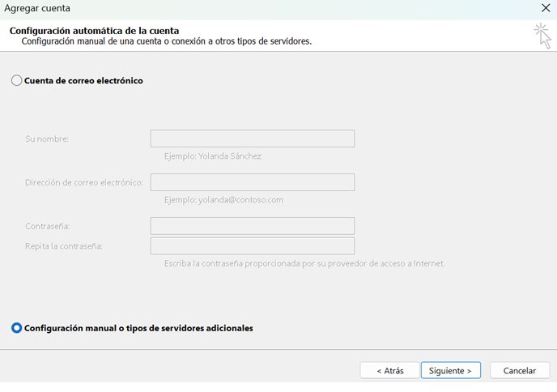Go back with the '< Atrás' button
Image resolution: width=557 pixels, height=392 pixels.
389,370
